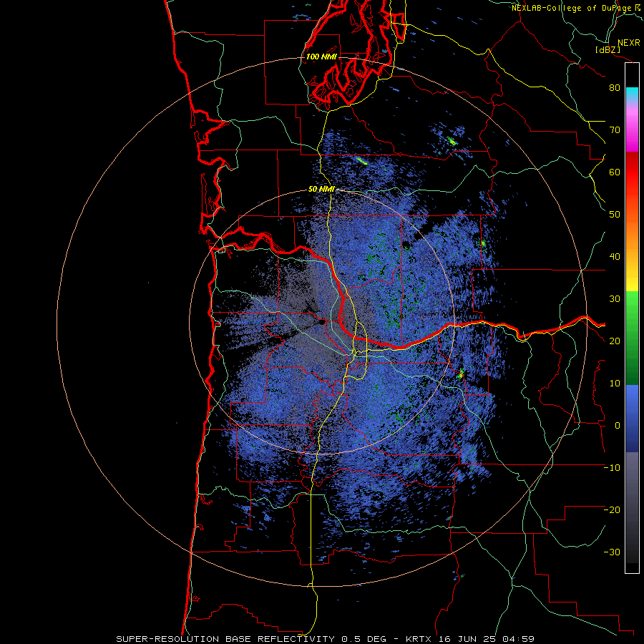
Task: Click the cyan band of the color scale
Action: (x=632, y=94)
